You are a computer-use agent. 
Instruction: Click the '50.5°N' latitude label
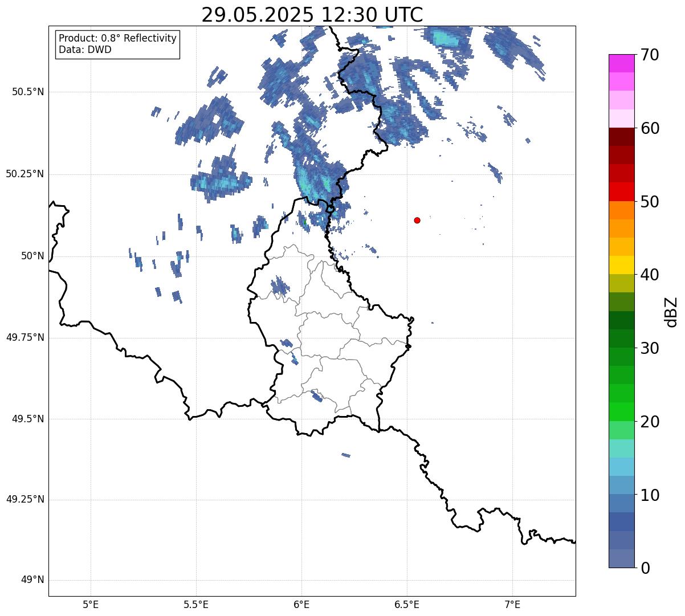point(28,92)
